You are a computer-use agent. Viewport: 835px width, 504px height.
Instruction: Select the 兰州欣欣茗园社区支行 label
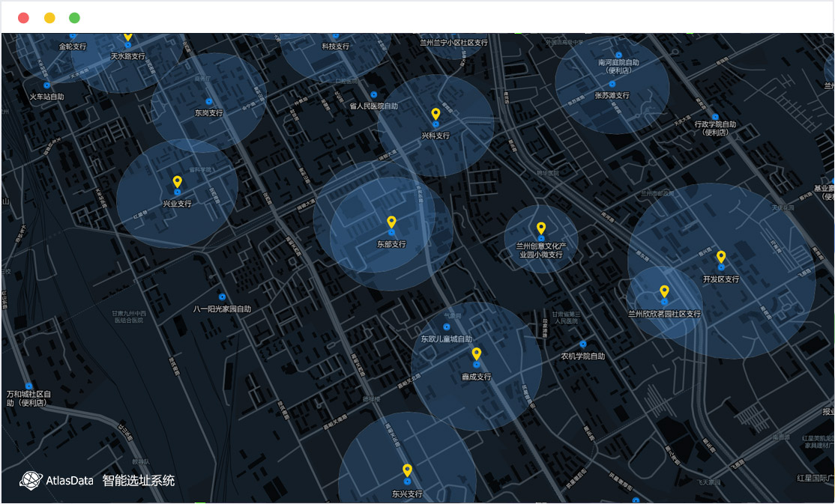pyautogui.click(x=665, y=314)
